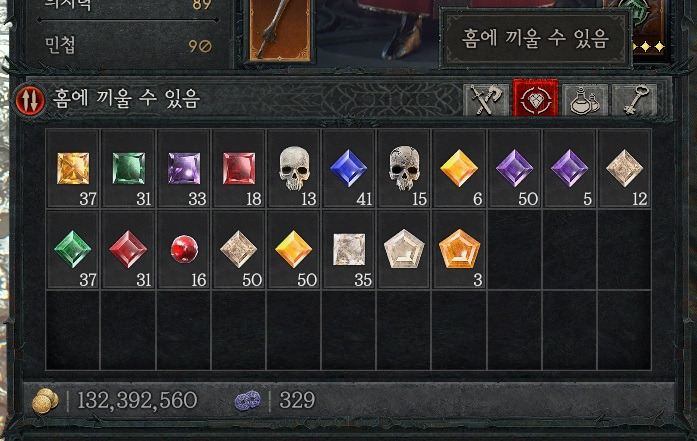Select the square topaz stack of 37
Screen dimensions: 697x441
tap(73, 168)
